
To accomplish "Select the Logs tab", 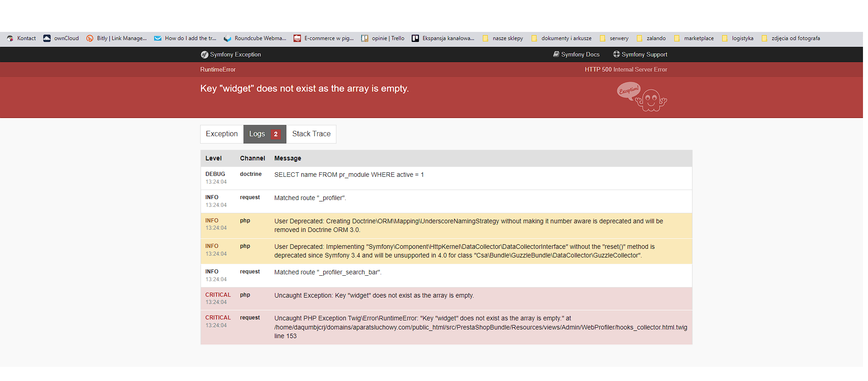I will [x=265, y=134].
